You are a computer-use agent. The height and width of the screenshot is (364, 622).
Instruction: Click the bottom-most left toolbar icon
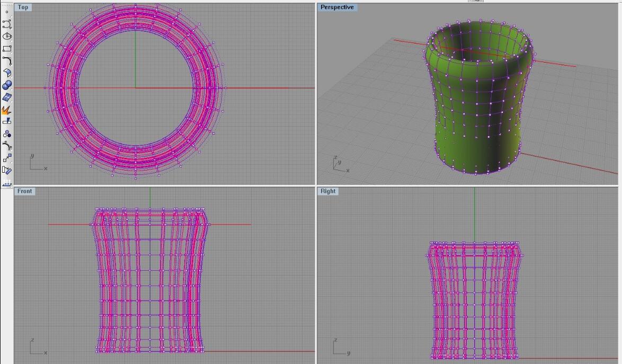tap(7, 182)
